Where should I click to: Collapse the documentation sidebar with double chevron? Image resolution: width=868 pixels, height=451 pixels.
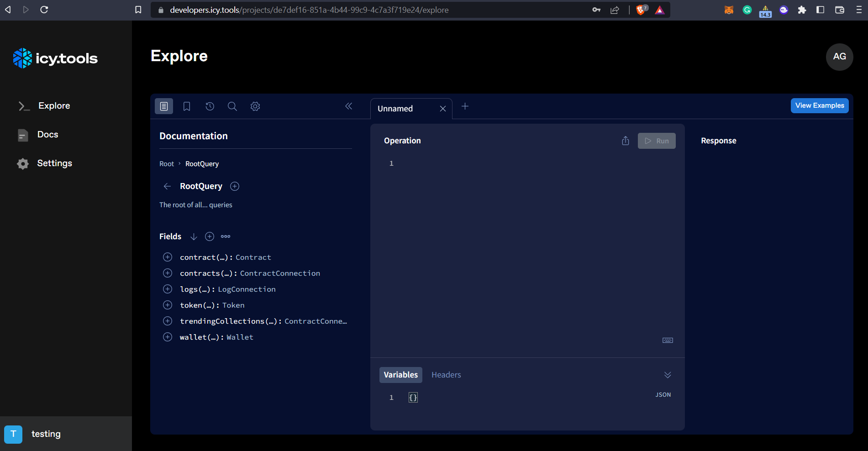pyautogui.click(x=349, y=106)
